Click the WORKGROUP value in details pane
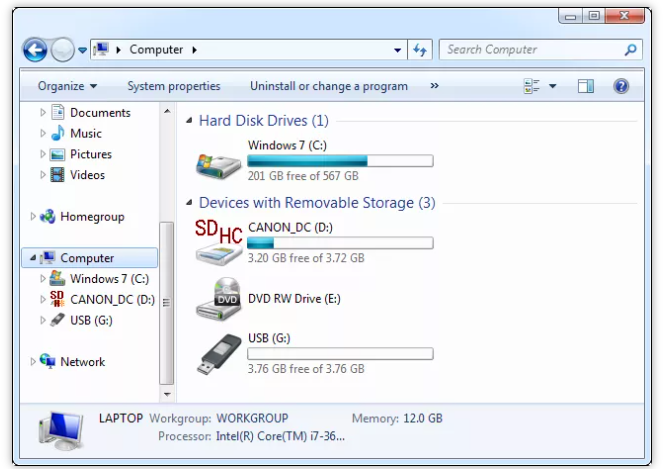Image resolution: width=663 pixels, height=469 pixels. click(252, 418)
